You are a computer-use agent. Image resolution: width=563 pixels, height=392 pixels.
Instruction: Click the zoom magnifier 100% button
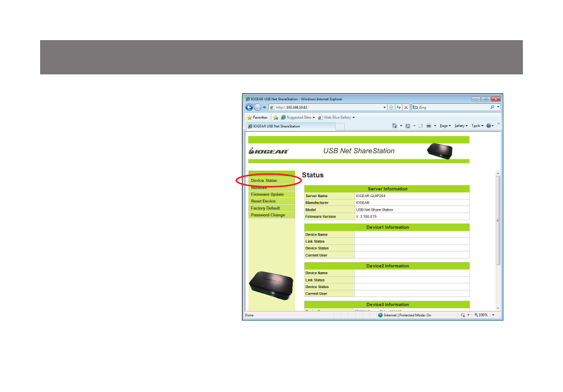click(x=481, y=315)
